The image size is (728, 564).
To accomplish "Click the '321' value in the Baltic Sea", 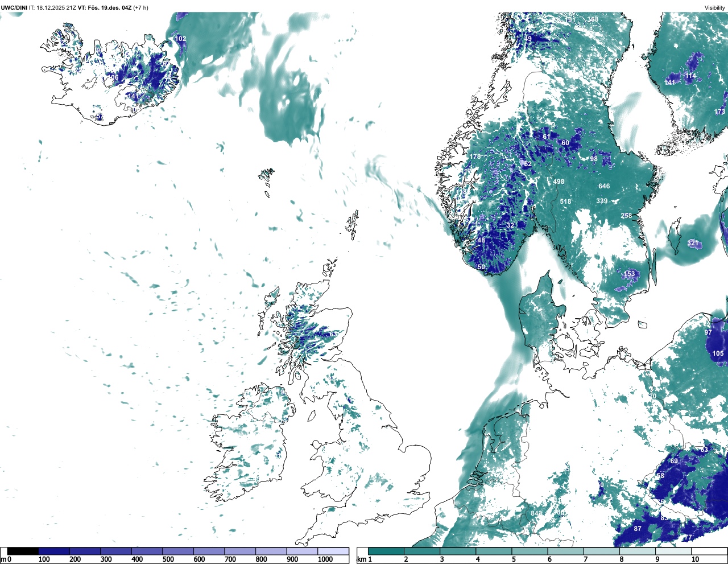I will (x=693, y=243).
